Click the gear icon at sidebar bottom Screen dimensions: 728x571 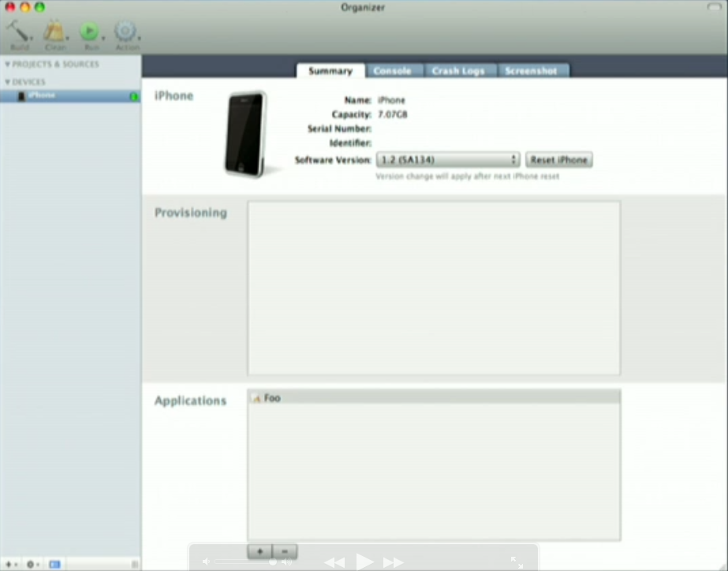(x=32, y=564)
